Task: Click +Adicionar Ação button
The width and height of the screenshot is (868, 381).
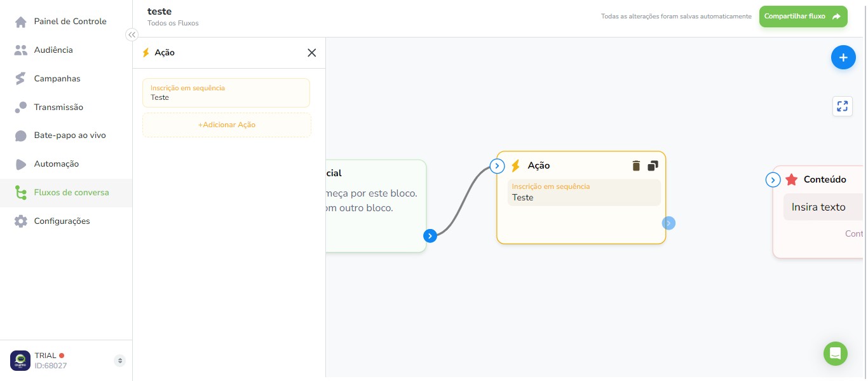Action: (x=227, y=125)
